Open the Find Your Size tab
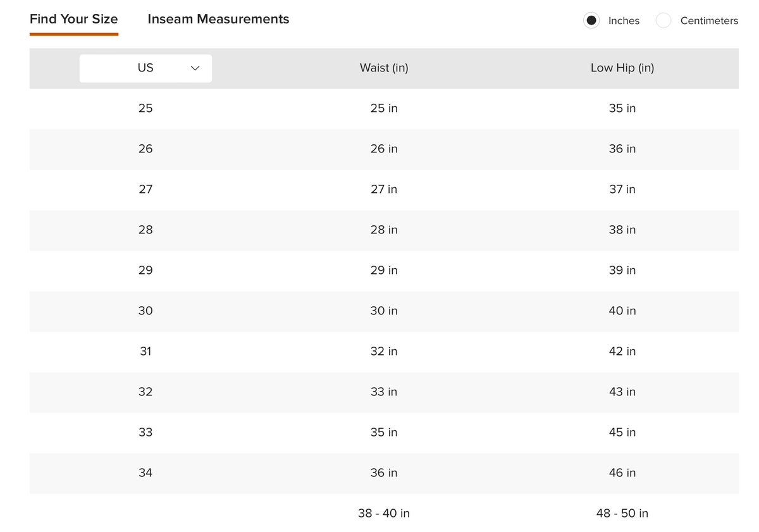This screenshot has width=759, height=532. (x=73, y=19)
